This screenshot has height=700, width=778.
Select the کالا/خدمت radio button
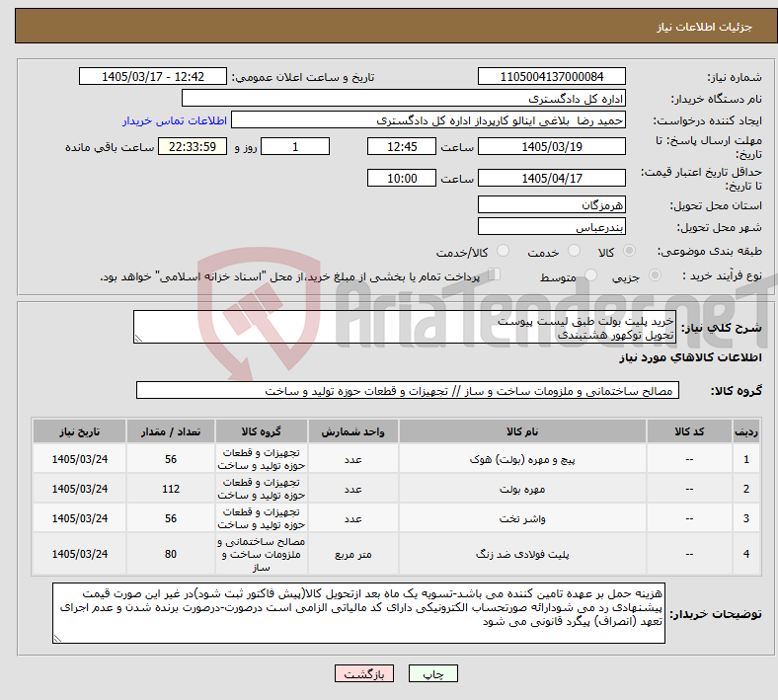click(x=503, y=251)
